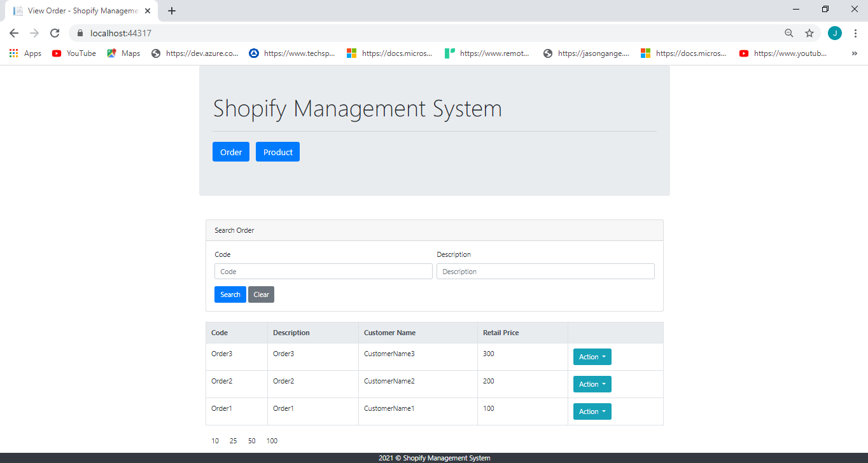Screen dimensions: 868x463
Task: Open a new browser tab
Action: [x=172, y=11]
